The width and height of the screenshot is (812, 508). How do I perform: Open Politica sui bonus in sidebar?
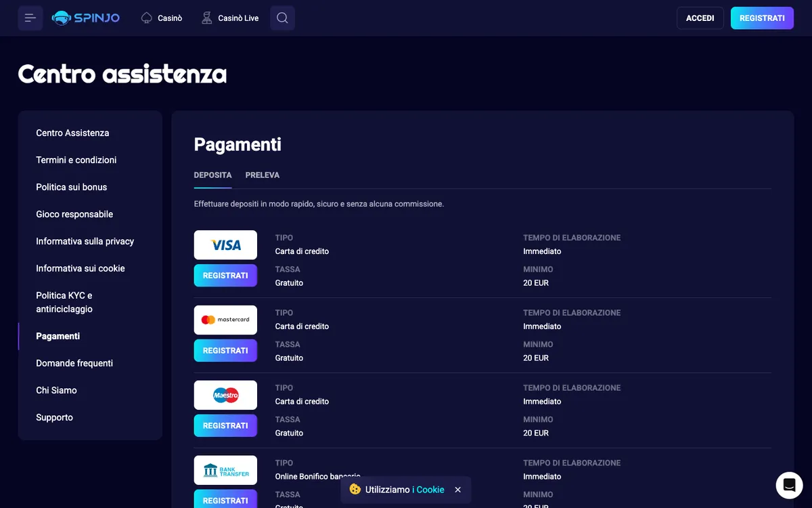coord(72,187)
